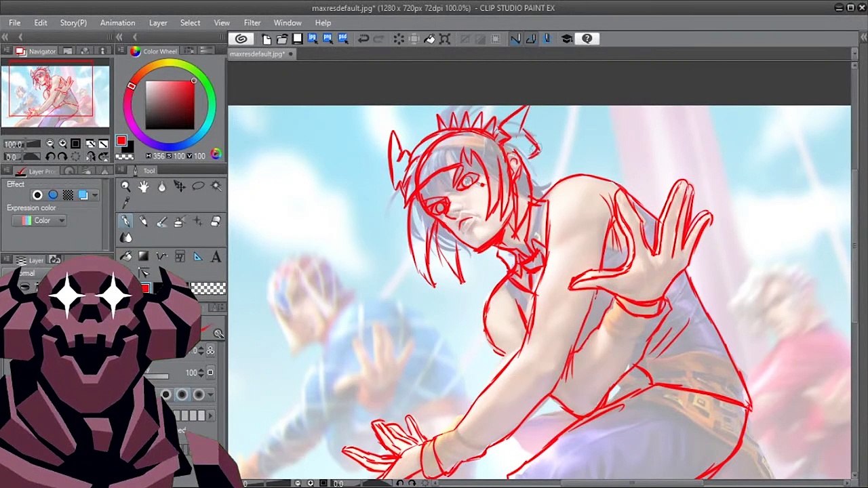Select the Frame border tool

[180, 256]
